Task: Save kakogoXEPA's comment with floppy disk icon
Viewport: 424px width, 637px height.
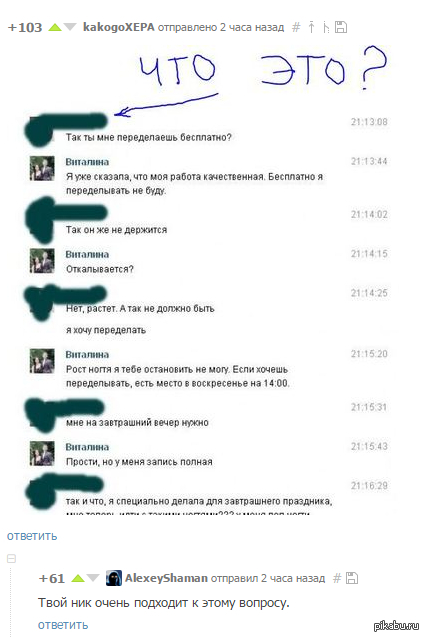Action: pyautogui.click(x=341, y=28)
